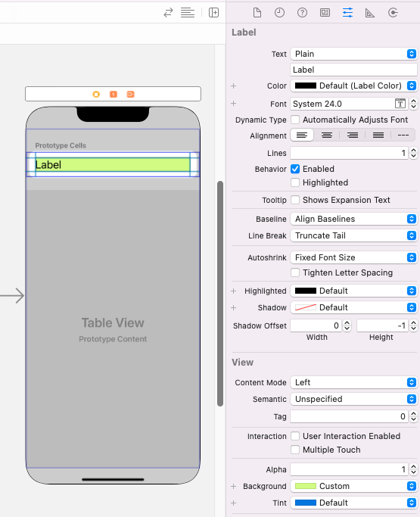Image resolution: width=420 pixels, height=517 pixels.
Task: Open the Text type Plain dropdown
Action: coord(353,54)
